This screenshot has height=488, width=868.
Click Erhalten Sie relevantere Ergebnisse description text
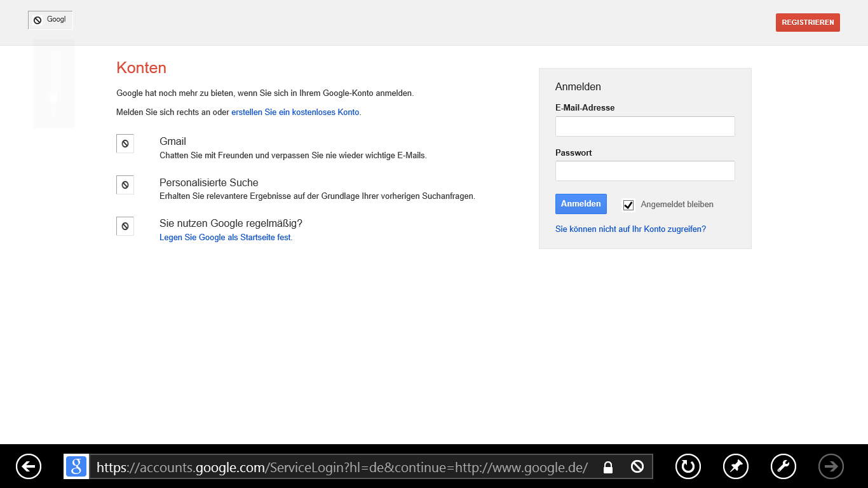(317, 196)
